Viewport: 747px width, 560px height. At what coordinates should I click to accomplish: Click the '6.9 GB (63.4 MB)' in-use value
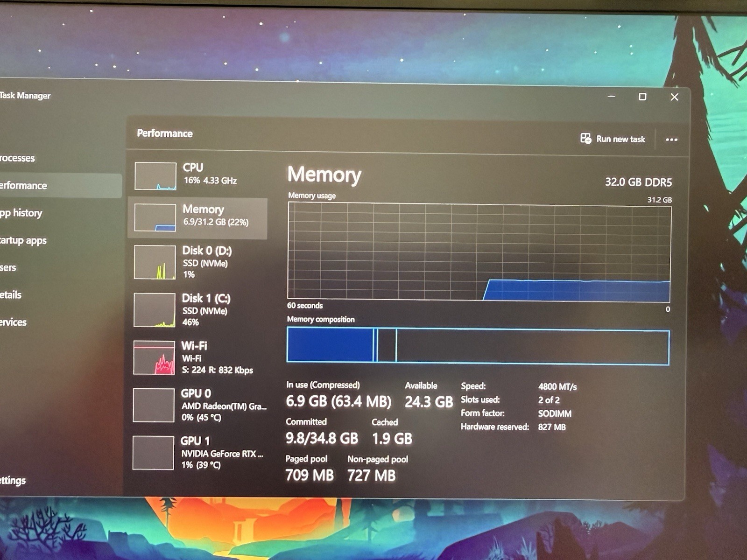[x=338, y=401]
